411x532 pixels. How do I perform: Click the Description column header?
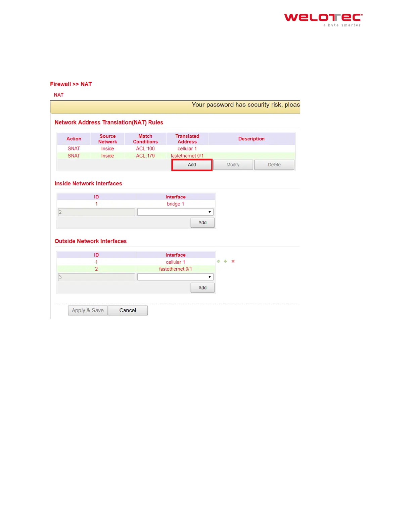pyautogui.click(x=252, y=139)
